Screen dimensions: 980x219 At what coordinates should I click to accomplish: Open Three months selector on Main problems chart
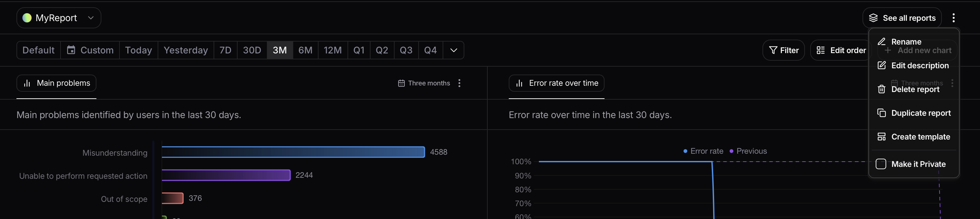point(424,83)
